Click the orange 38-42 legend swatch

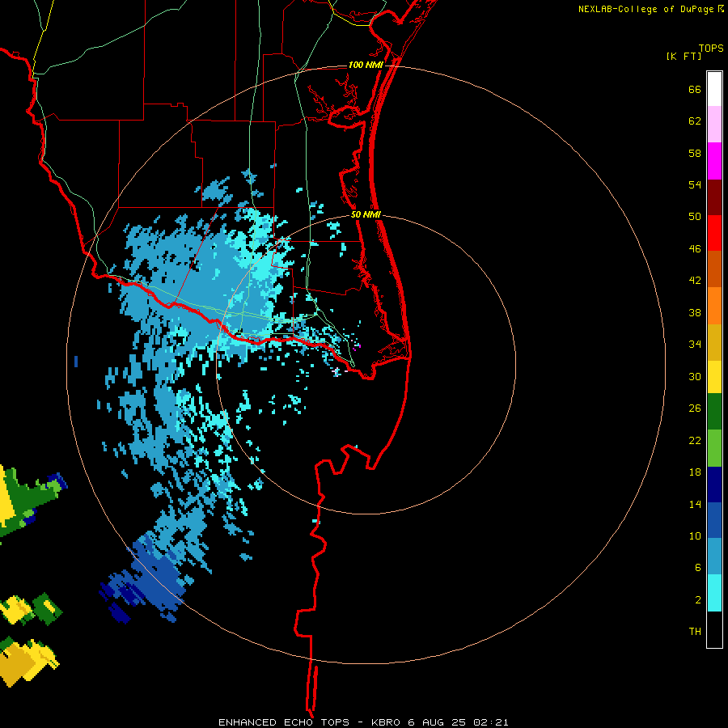(x=714, y=306)
